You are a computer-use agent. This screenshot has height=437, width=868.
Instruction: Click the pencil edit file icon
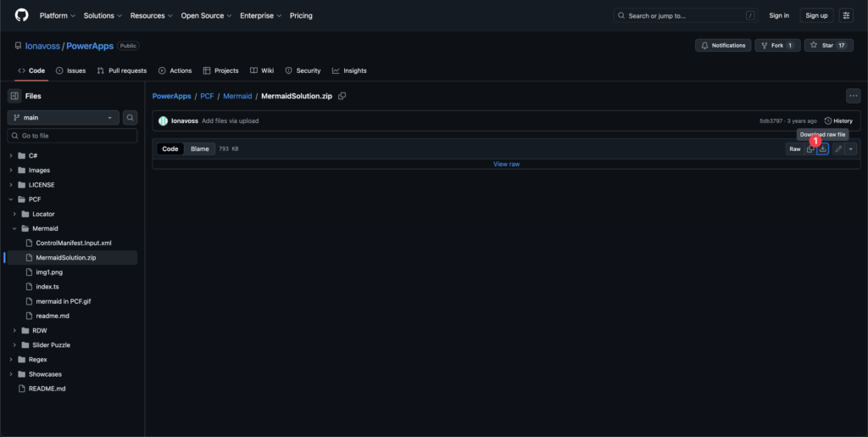pos(838,149)
